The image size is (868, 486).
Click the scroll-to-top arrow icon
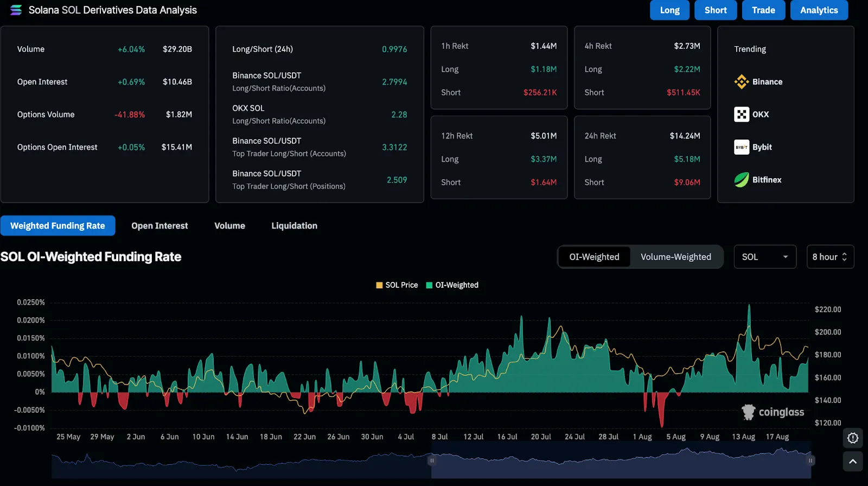[x=852, y=462]
